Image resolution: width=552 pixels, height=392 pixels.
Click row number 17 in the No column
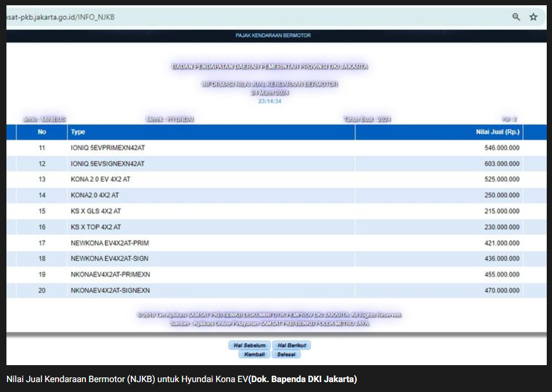[x=42, y=243]
